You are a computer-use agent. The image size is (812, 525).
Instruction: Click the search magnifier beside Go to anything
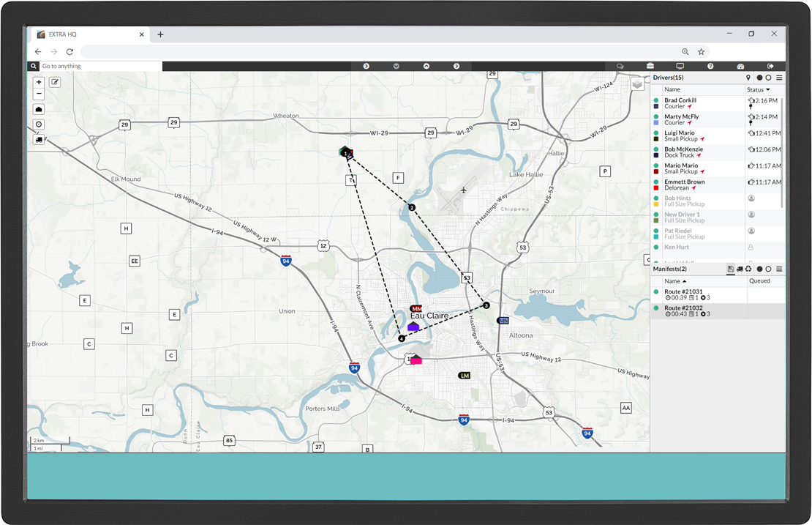pos(34,67)
